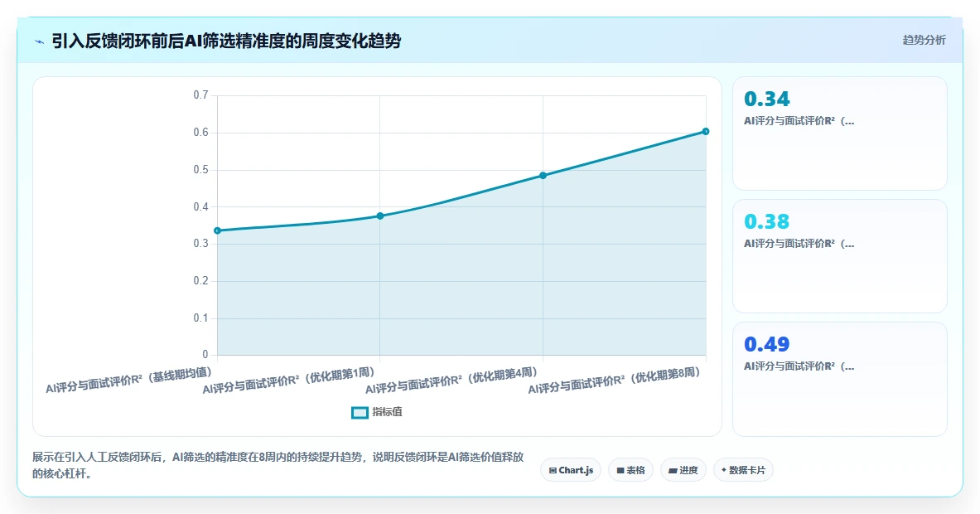This screenshot has height=514, width=980.
Task: Click the week 4 data point near 0.49
Action: click(x=543, y=176)
